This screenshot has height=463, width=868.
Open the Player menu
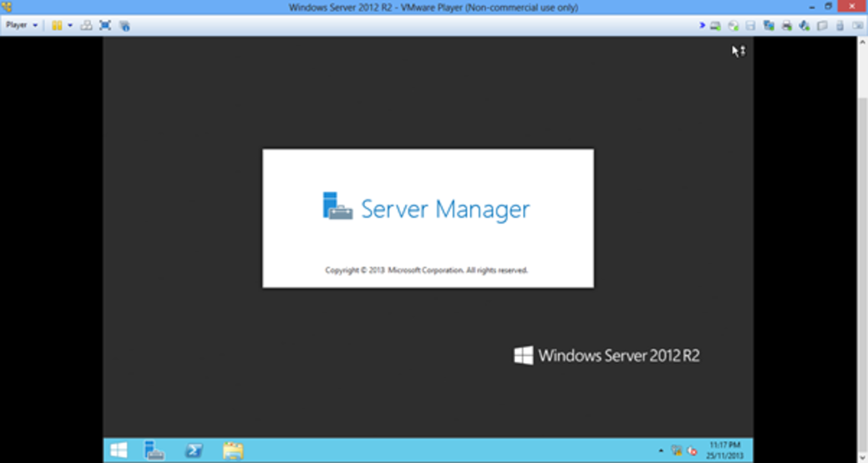tap(20, 25)
